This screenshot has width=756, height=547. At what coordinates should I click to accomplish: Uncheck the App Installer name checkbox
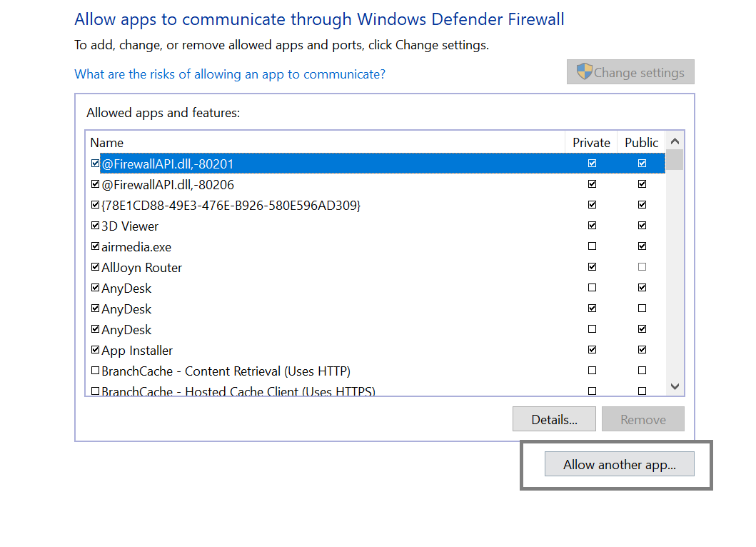point(95,350)
